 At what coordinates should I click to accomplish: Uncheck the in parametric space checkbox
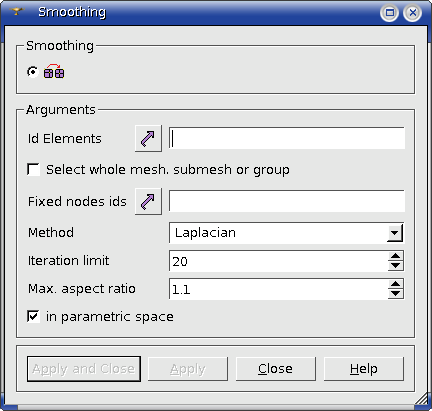click(33, 316)
